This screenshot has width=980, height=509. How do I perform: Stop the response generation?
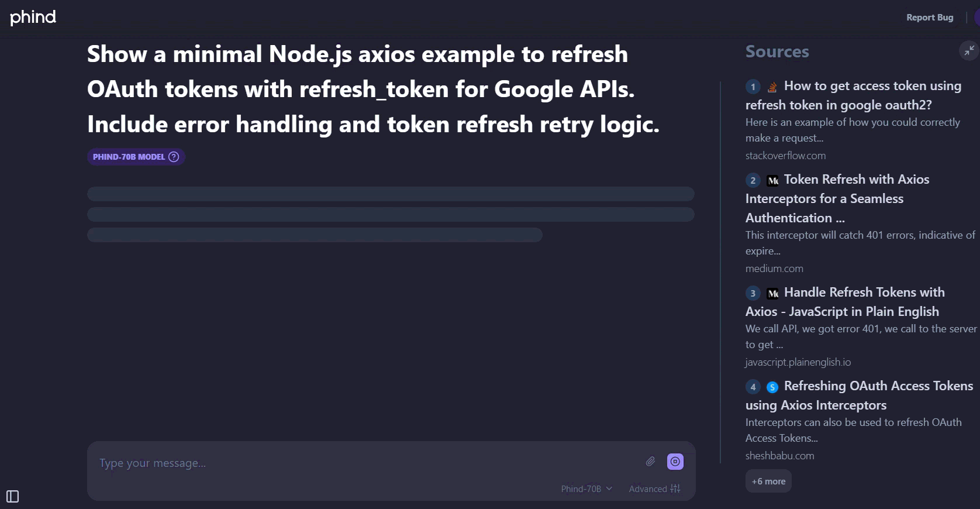675,462
